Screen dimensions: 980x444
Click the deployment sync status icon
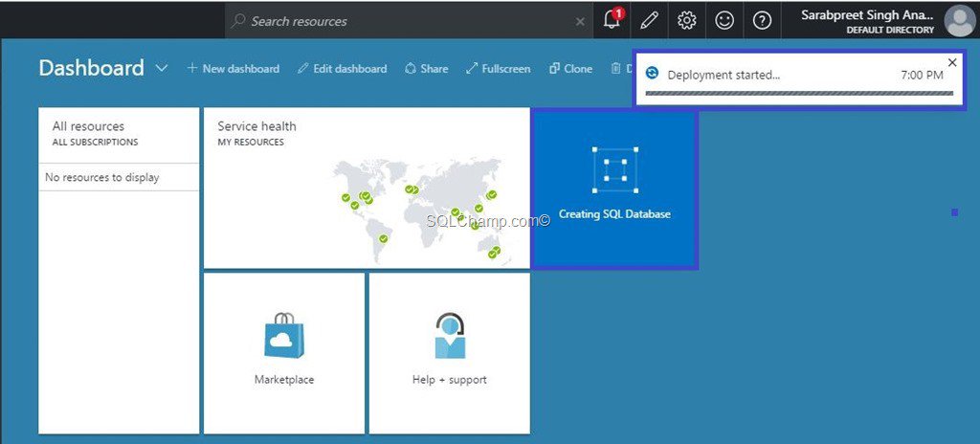pos(652,73)
